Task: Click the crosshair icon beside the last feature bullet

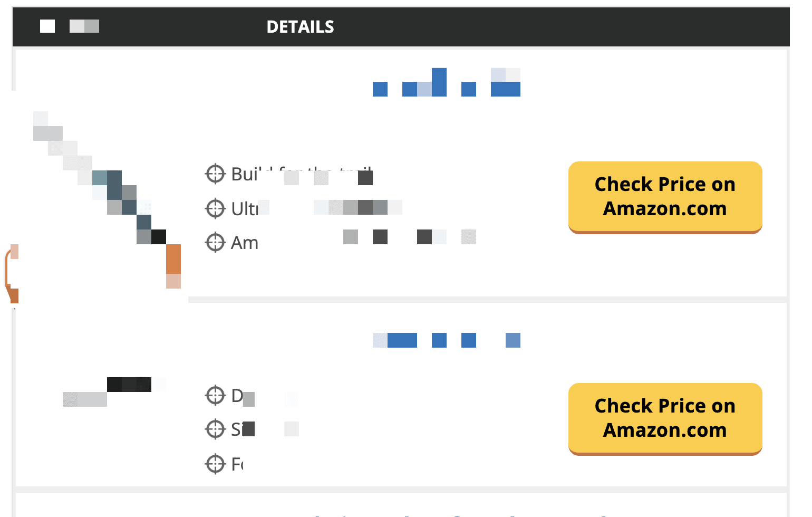Action: click(x=215, y=464)
